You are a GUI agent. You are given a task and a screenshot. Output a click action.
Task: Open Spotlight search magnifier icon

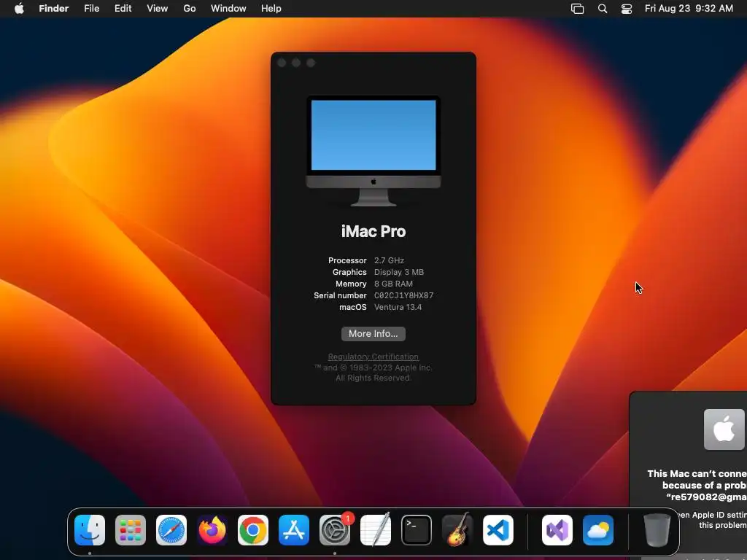603,9
